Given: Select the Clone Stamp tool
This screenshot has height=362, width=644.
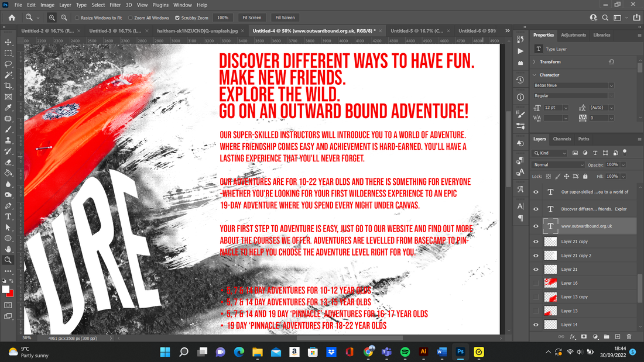Looking at the screenshot, I should pos(8,140).
